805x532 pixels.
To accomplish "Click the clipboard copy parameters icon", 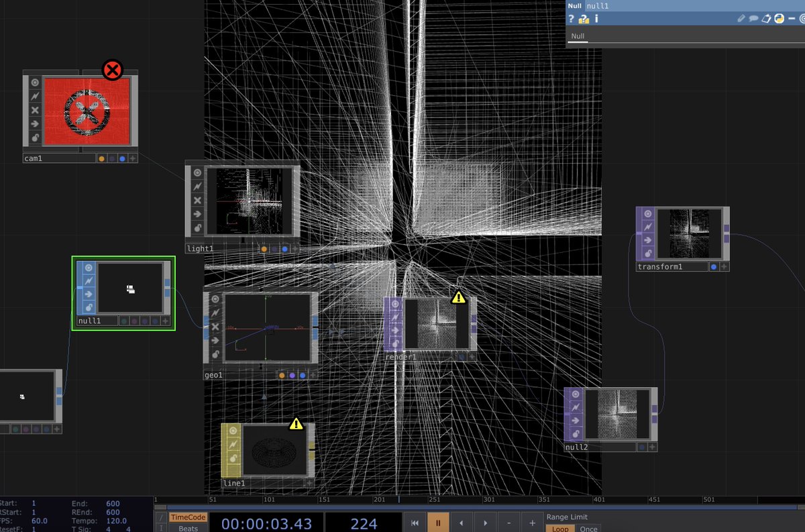I will (766, 19).
